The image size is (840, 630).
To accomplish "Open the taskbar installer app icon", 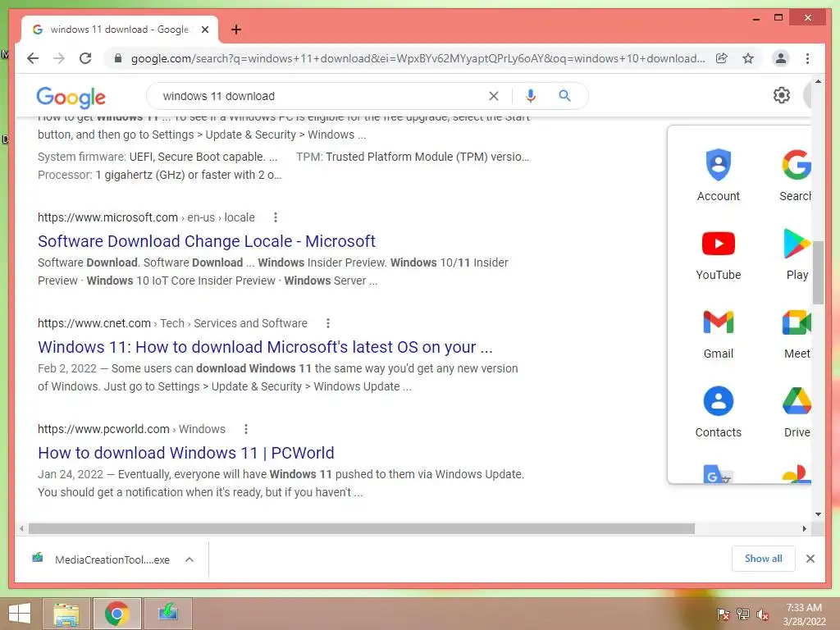I will click(x=167, y=614).
